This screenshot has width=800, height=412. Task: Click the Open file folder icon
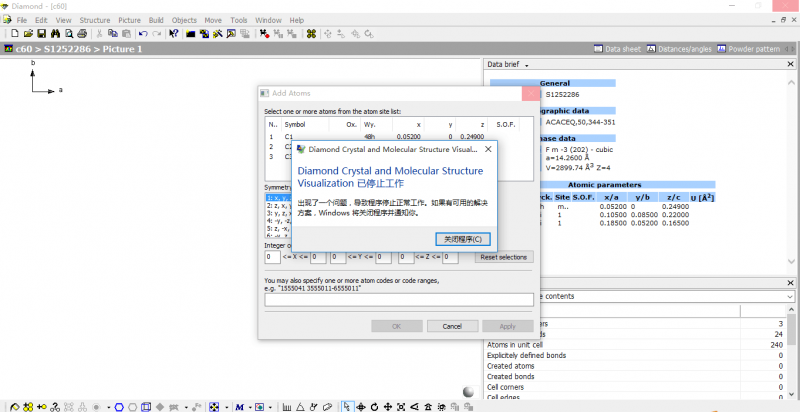[x=29, y=34]
